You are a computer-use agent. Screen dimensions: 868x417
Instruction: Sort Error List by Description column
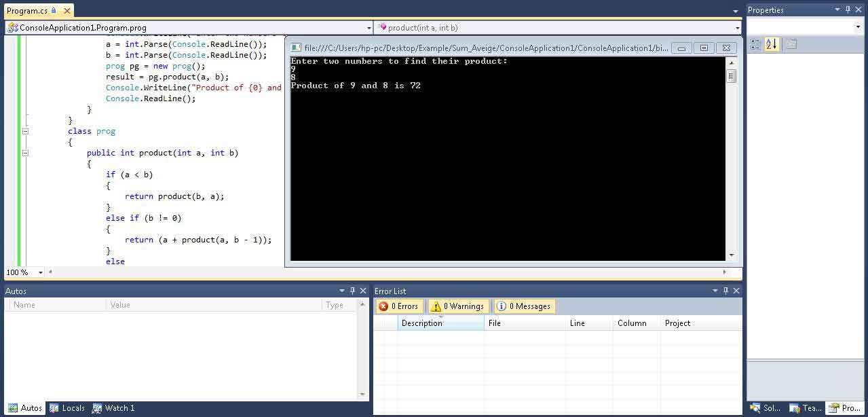(440, 323)
